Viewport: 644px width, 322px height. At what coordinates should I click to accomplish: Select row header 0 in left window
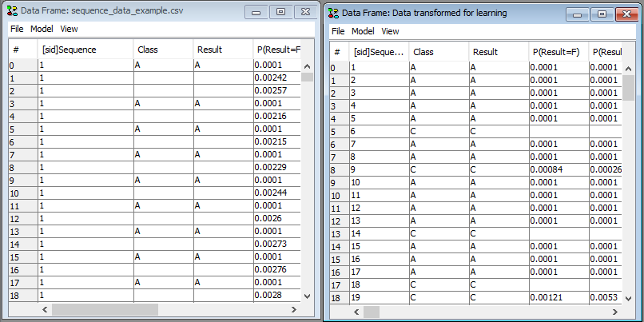[x=22, y=65]
